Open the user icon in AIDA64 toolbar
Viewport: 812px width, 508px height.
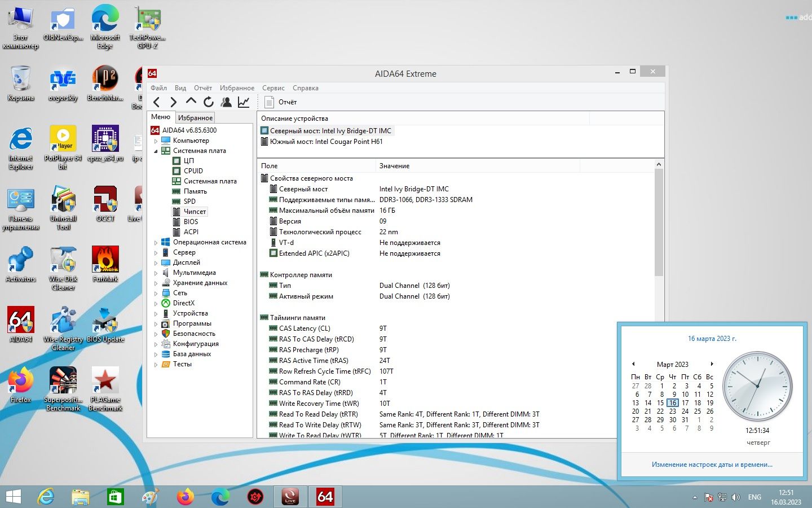[x=226, y=102]
